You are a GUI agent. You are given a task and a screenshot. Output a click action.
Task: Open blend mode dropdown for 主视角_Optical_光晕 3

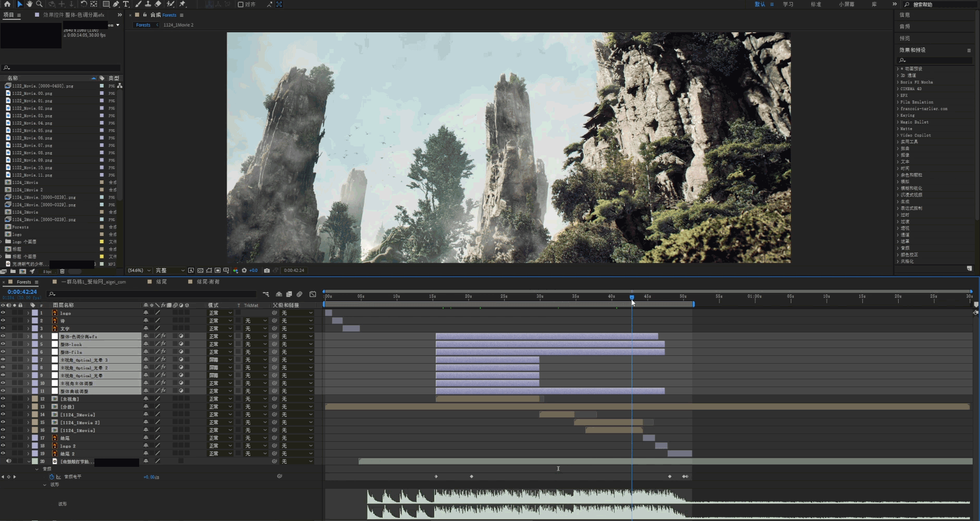click(220, 360)
